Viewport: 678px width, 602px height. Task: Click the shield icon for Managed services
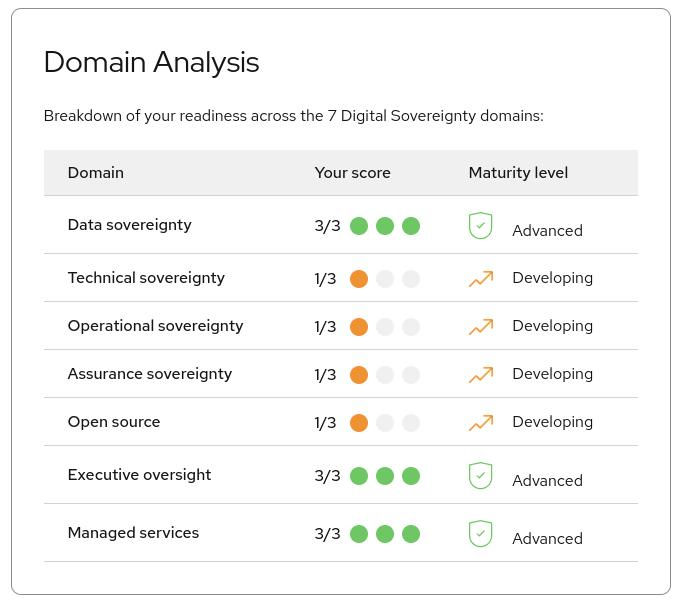pos(480,534)
